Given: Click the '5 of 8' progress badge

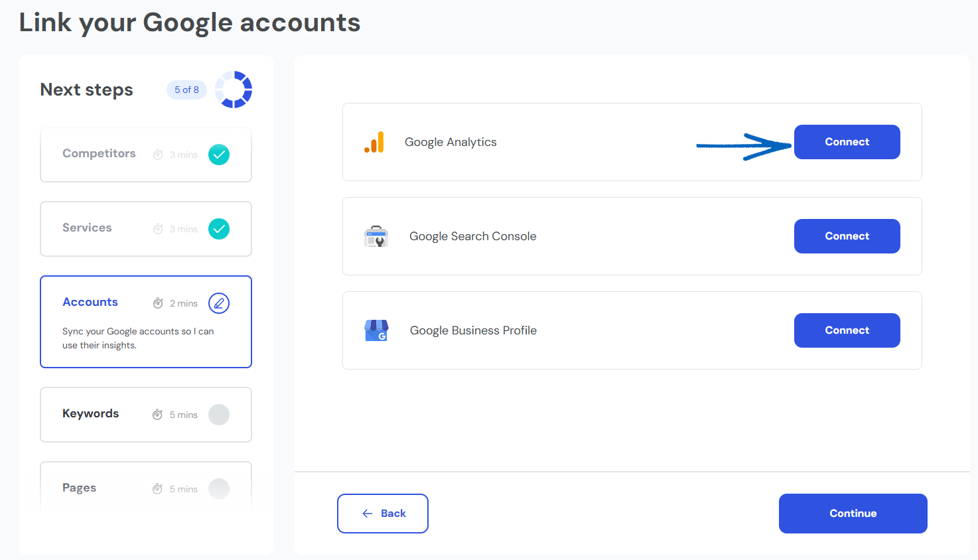Looking at the screenshot, I should pyautogui.click(x=186, y=90).
